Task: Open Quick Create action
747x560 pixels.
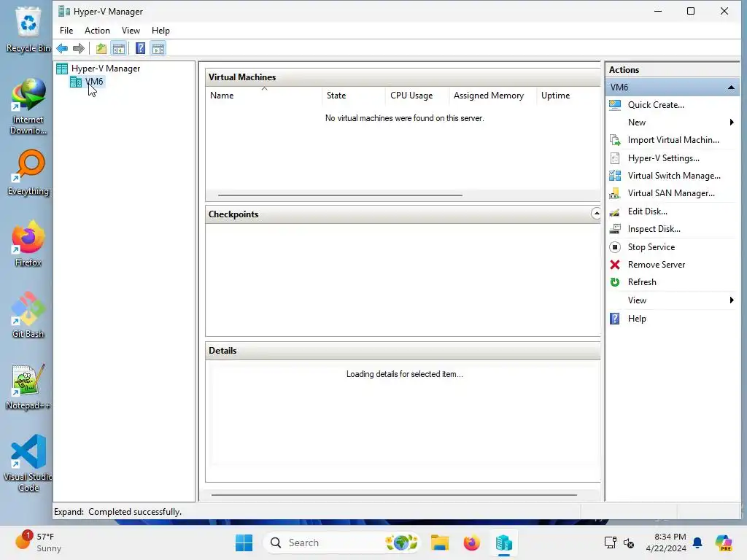Action: pos(656,105)
